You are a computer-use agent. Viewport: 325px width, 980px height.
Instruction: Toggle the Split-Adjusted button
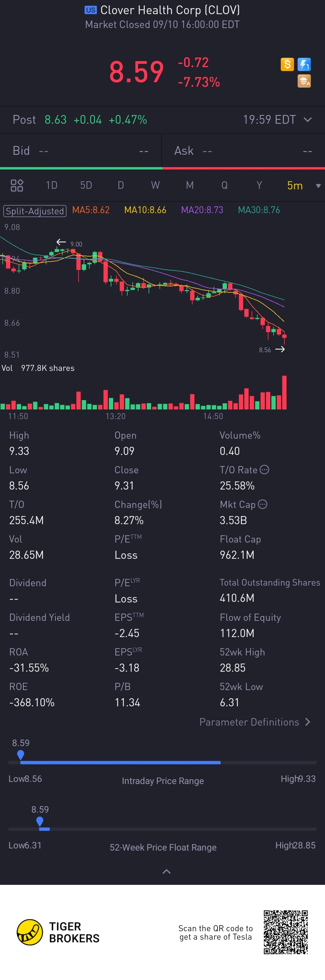35,211
